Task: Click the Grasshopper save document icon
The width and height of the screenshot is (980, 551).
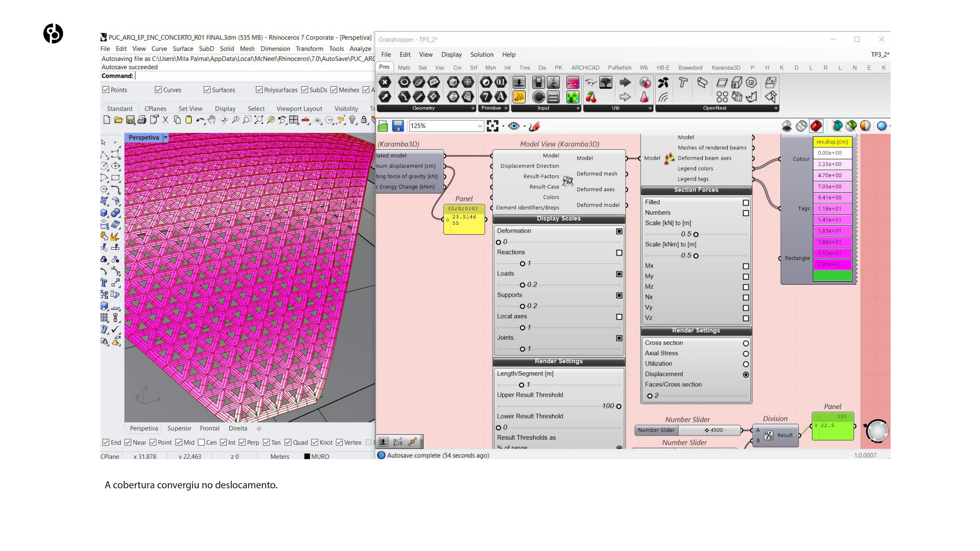Action: pos(398,126)
